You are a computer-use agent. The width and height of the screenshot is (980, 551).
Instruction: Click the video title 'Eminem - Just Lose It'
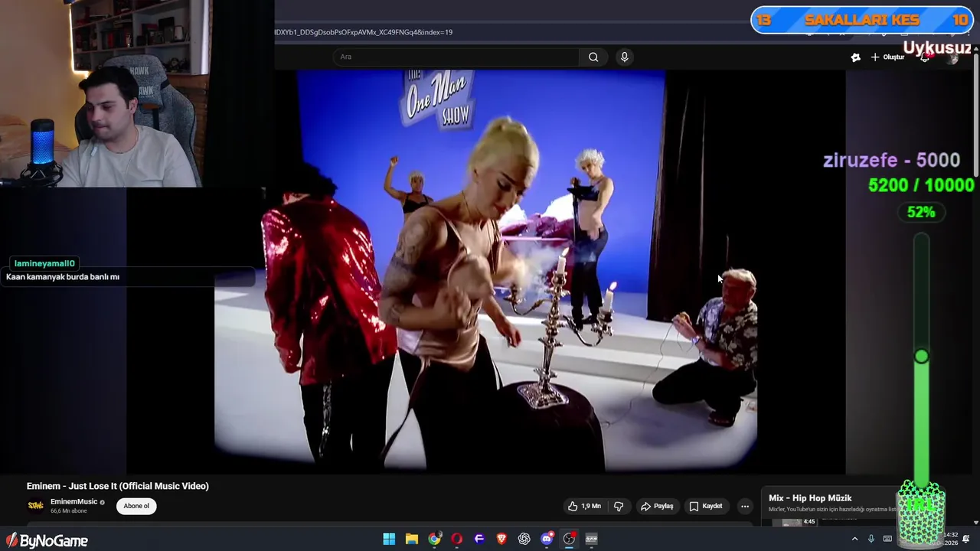117,486
